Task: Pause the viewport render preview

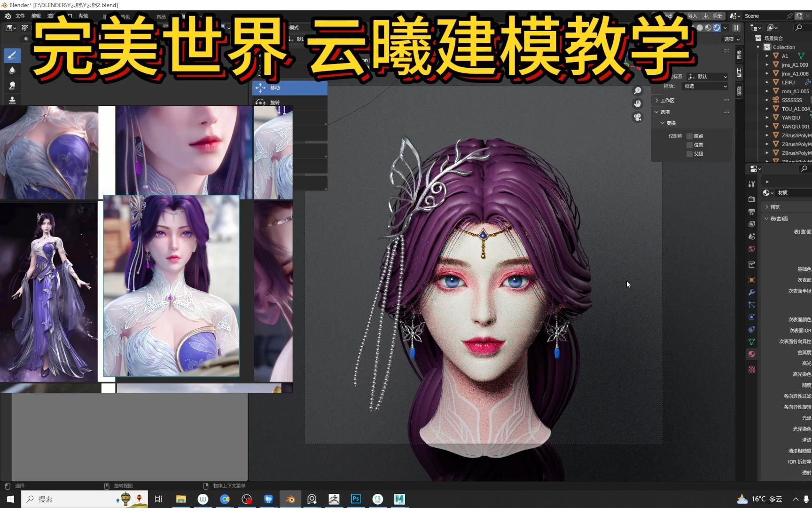Action: click(736, 28)
